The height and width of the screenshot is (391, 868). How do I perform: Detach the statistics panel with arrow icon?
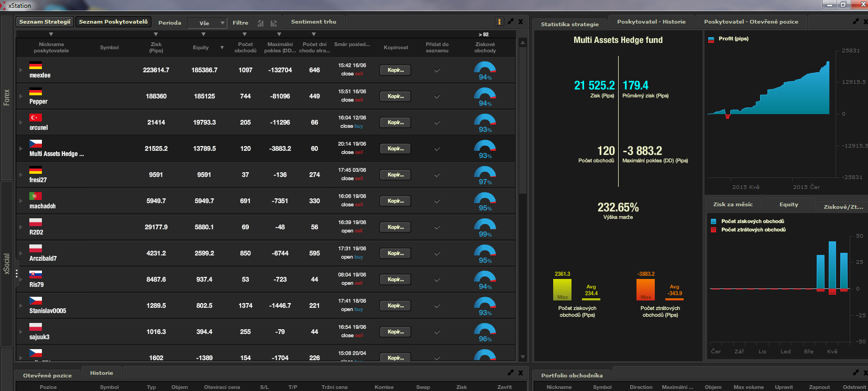pyautogui.click(x=856, y=21)
